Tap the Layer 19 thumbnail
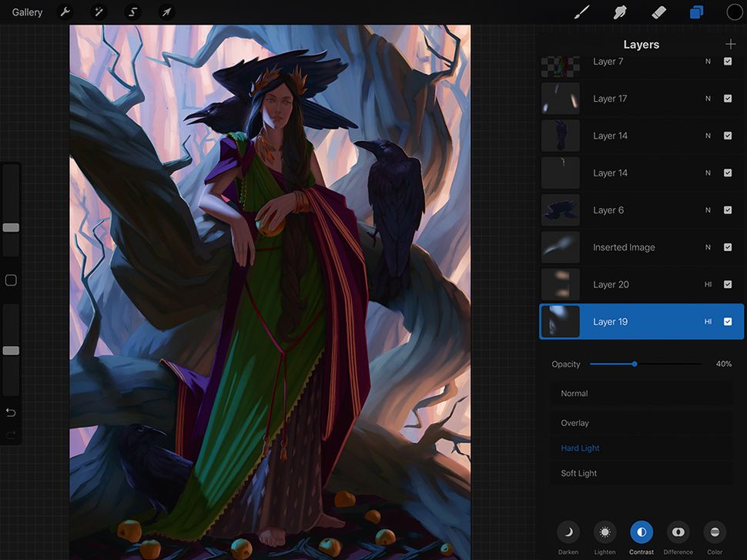Image resolution: width=747 pixels, height=560 pixels. point(560,321)
